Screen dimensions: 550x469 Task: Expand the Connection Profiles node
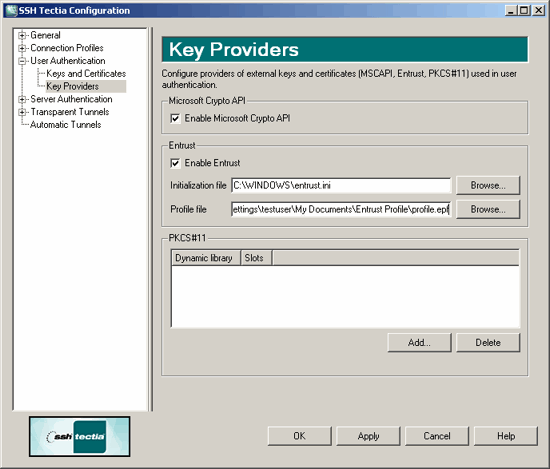(22, 48)
